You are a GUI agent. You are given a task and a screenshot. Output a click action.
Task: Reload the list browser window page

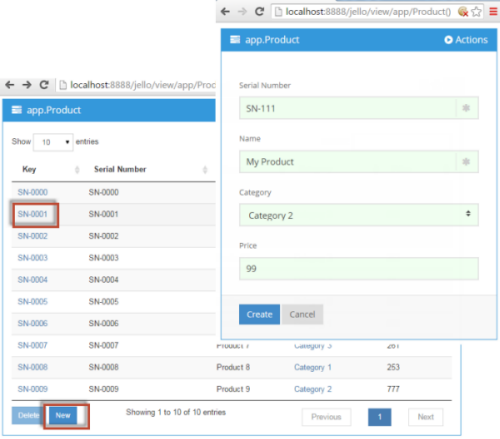44,85
